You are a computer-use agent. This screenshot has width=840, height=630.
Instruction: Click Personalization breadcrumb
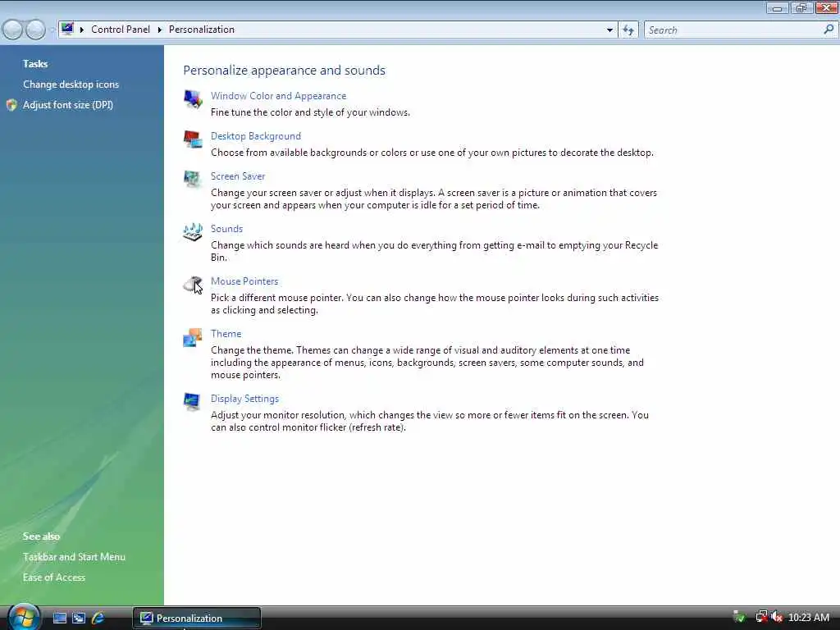click(202, 30)
